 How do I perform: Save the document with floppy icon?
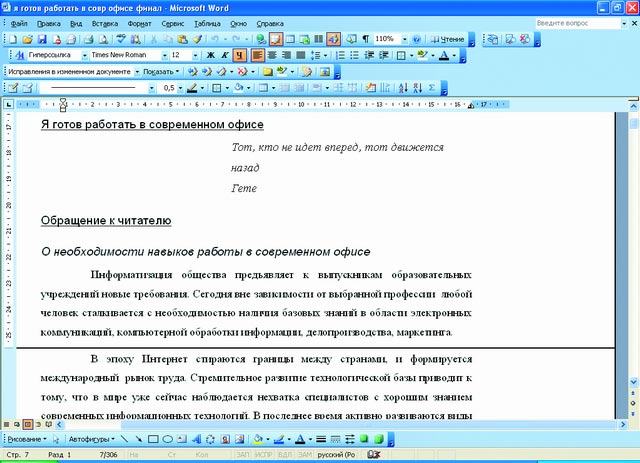[x=42, y=39]
